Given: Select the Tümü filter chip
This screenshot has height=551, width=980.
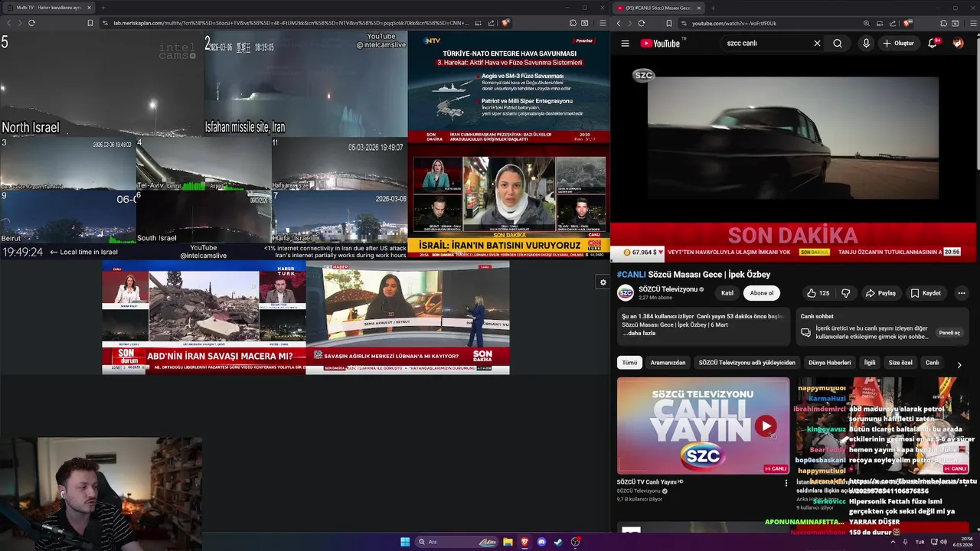Looking at the screenshot, I should tap(629, 363).
